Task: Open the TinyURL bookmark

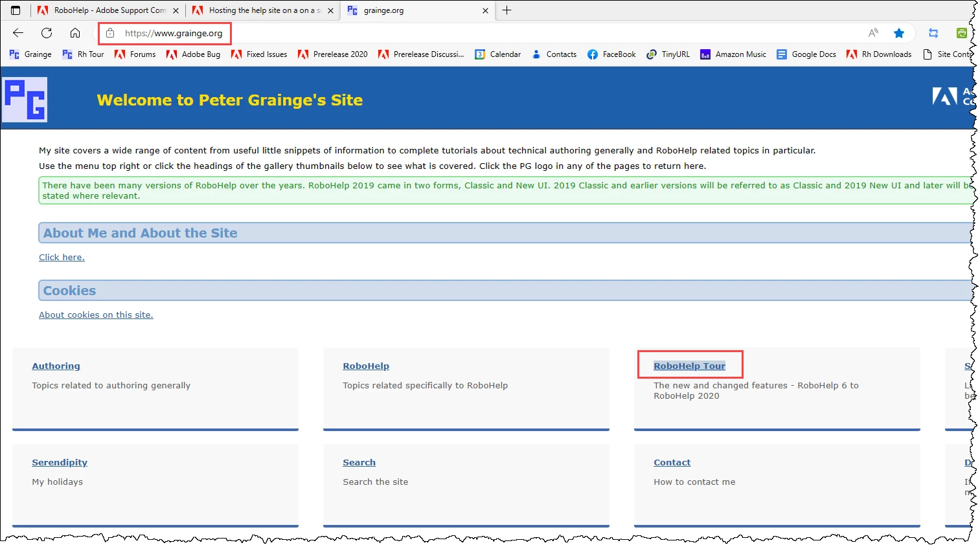Action: pos(668,54)
